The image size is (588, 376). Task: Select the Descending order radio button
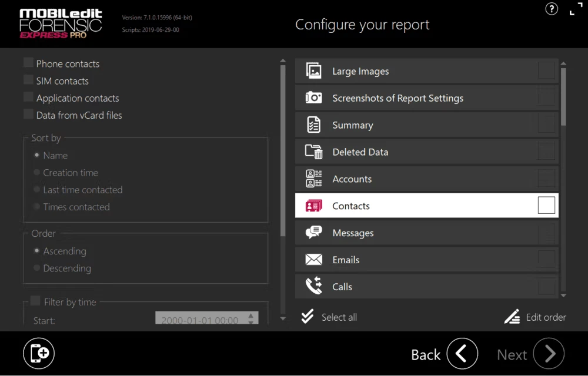click(37, 268)
